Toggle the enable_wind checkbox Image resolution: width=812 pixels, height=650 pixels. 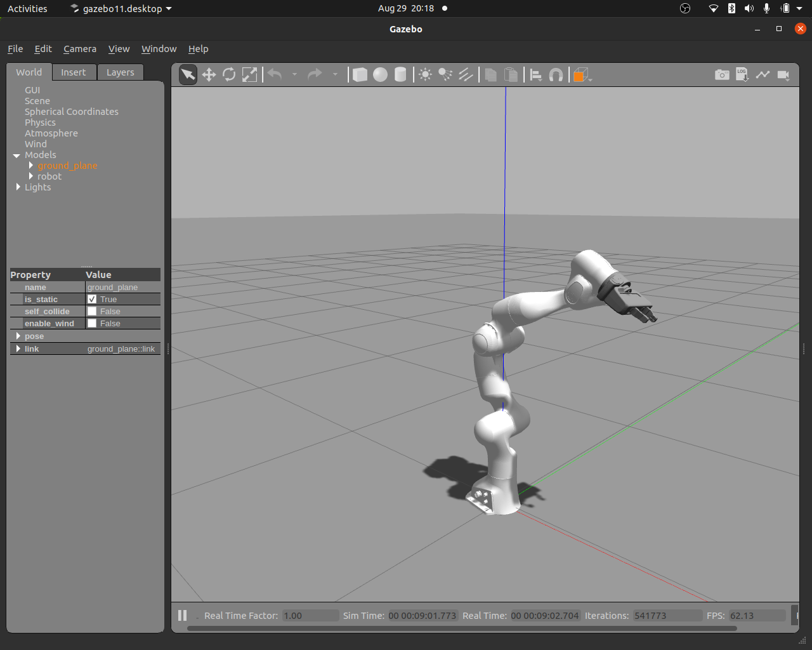[93, 323]
